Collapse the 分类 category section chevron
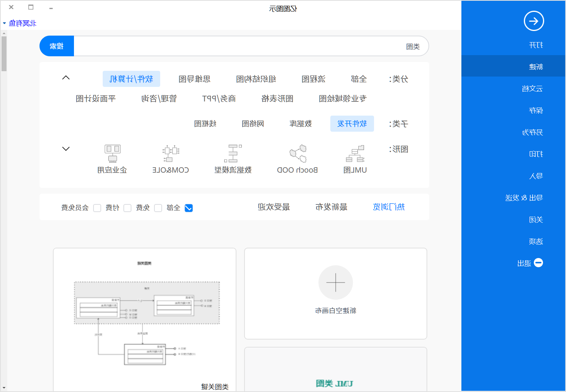The width and height of the screenshot is (566, 392). pos(66,78)
